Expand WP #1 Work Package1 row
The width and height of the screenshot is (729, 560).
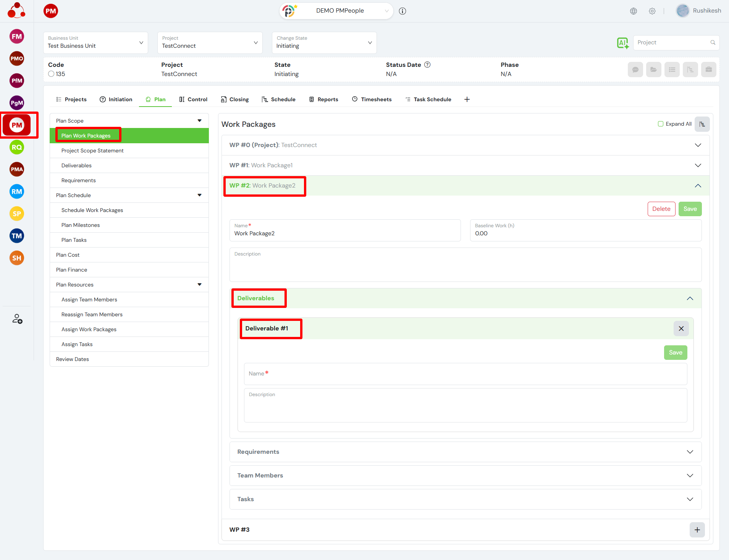[x=465, y=165]
